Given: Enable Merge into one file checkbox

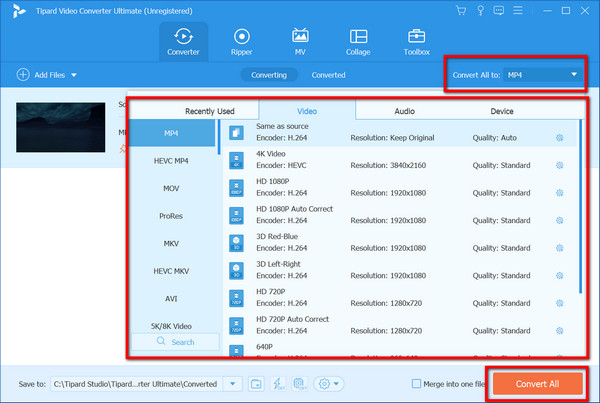Looking at the screenshot, I should click(x=416, y=383).
